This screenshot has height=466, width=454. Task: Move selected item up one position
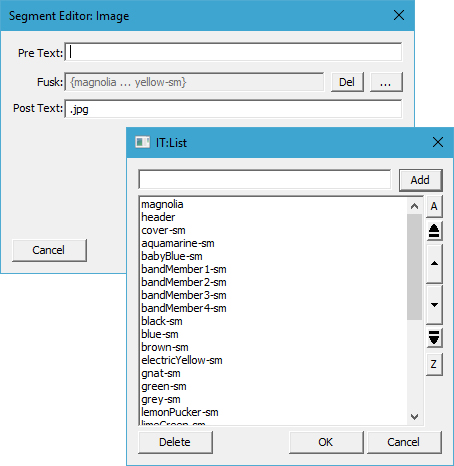coord(434,264)
